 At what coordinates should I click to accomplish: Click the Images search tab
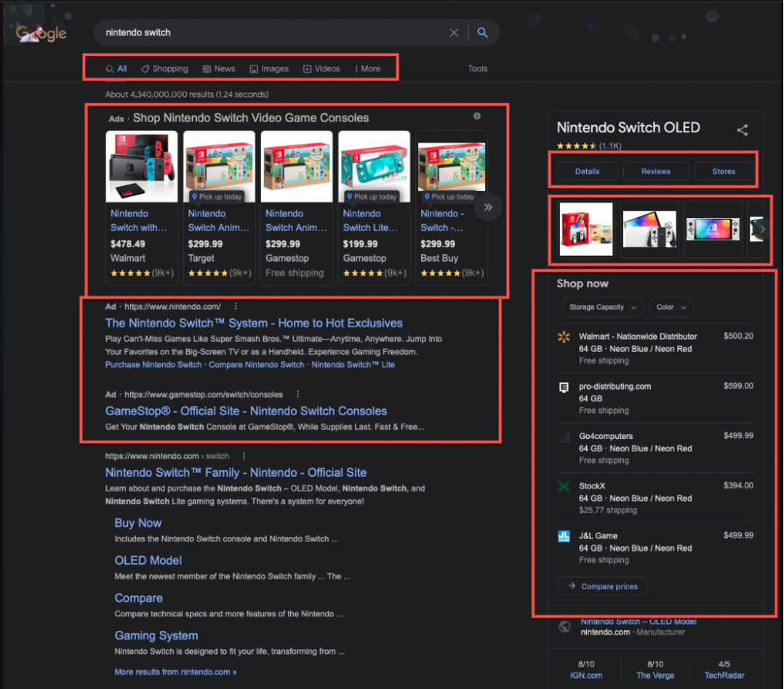pyautogui.click(x=268, y=68)
